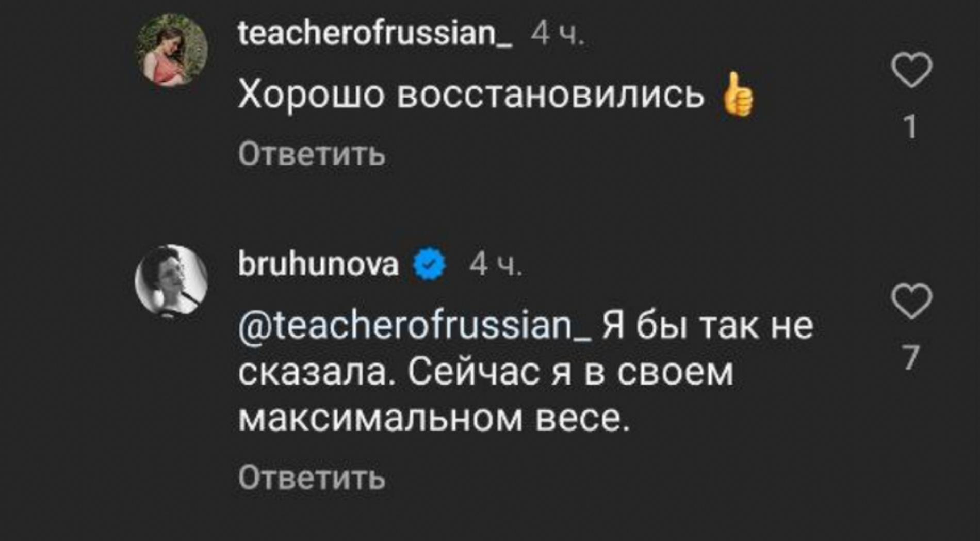Image resolution: width=980 pixels, height=541 pixels.
Task: View the 1 like count on first comment
Action: pyautogui.click(x=911, y=126)
